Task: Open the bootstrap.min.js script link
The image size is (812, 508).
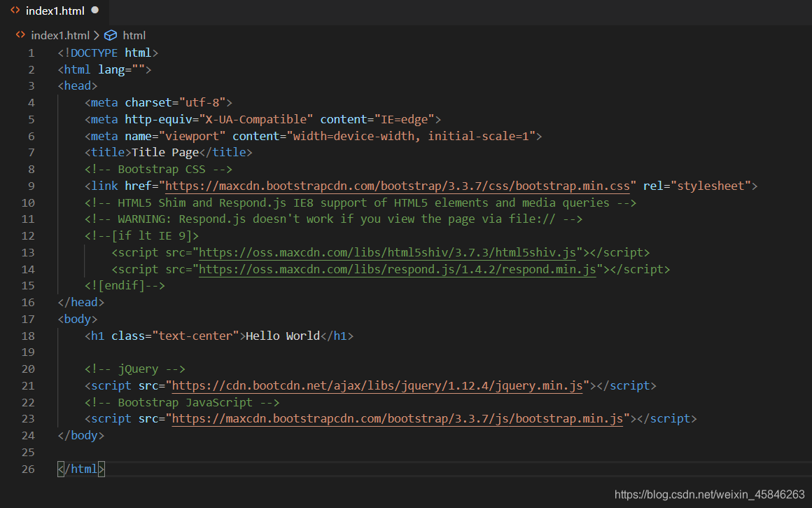Action: pos(397,419)
